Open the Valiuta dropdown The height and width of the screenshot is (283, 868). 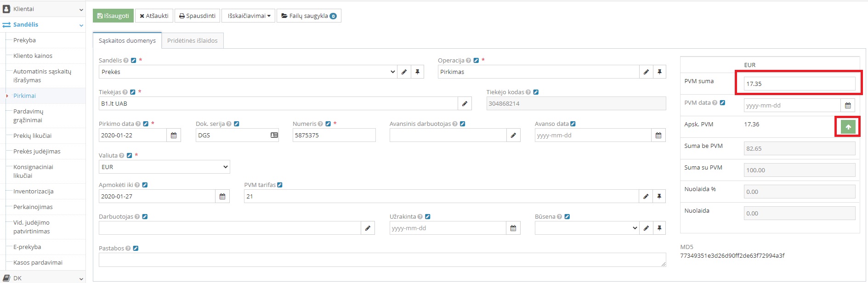(x=165, y=167)
